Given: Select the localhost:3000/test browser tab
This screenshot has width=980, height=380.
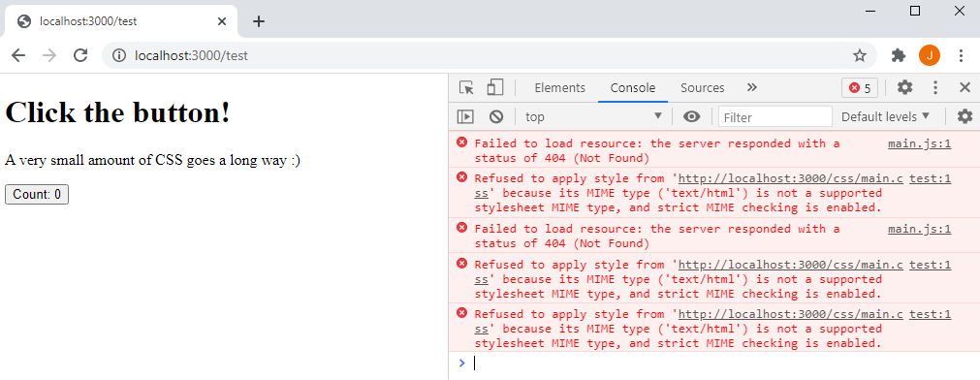Looking at the screenshot, I should click(121, 21).
